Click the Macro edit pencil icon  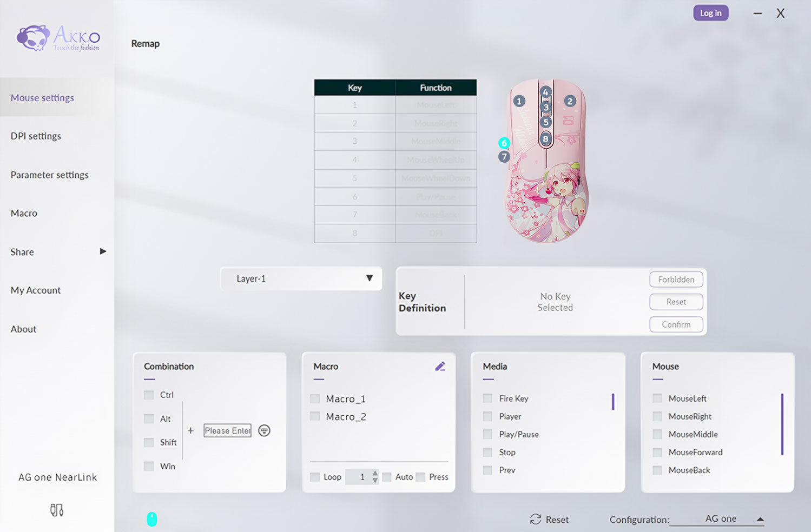tap(440, 367)
